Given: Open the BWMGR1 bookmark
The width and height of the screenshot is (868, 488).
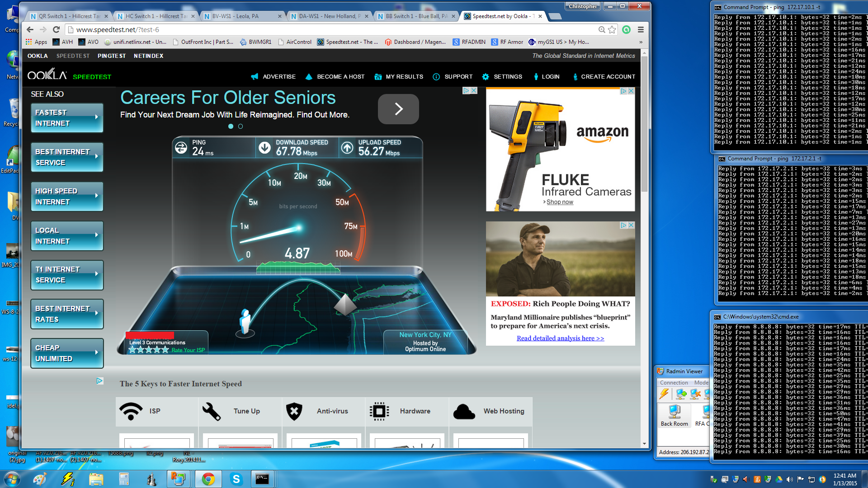Looking at the screenshot, I should tap(256, 42).
